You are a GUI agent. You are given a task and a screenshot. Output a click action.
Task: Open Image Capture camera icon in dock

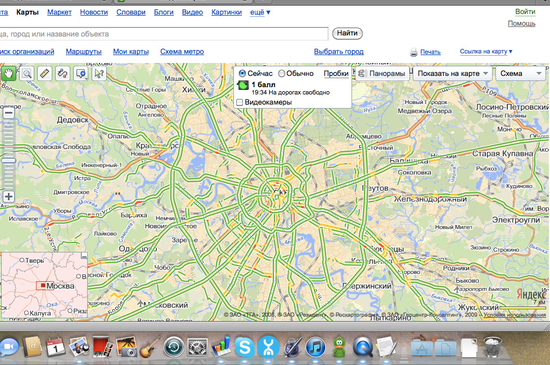[x=126, y=347]
